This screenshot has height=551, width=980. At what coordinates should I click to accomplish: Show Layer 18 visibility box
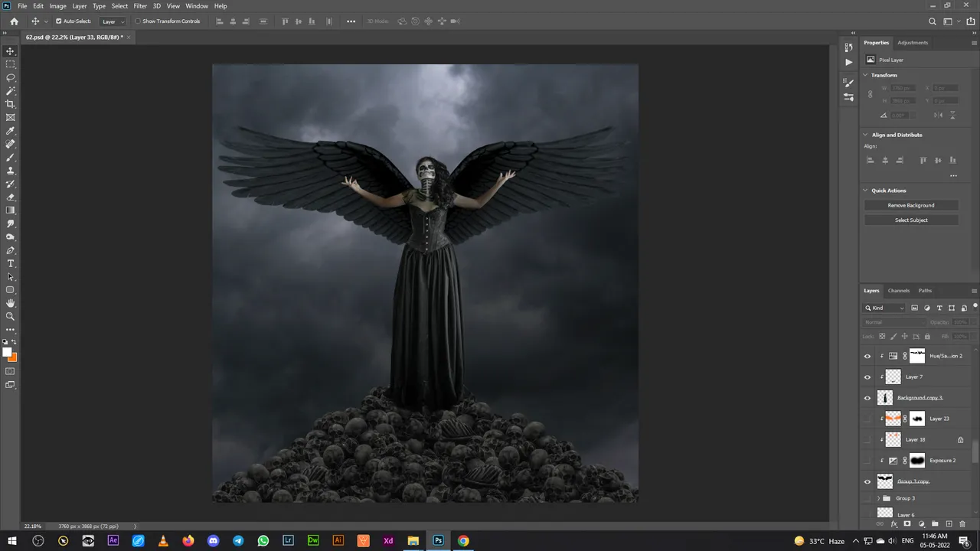coord(867,440)
